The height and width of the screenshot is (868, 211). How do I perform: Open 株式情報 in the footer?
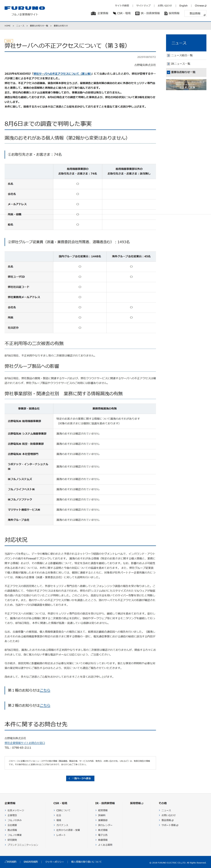click(x=103, y=830)
